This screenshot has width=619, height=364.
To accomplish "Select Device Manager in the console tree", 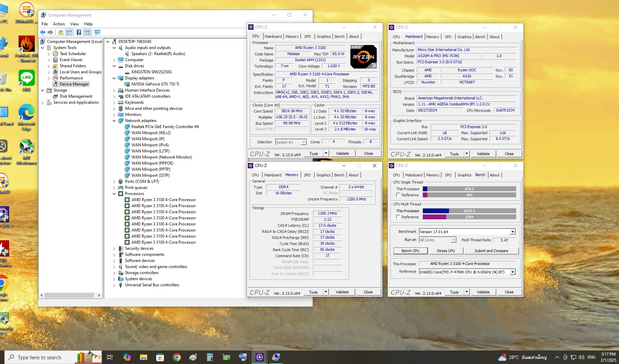I will point(74,84).
